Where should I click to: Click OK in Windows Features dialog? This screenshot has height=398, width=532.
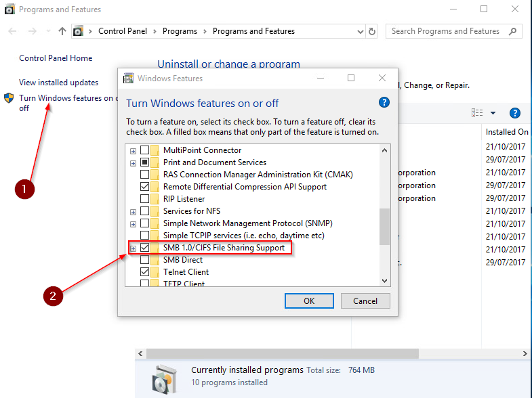click(x=309, y=301)
